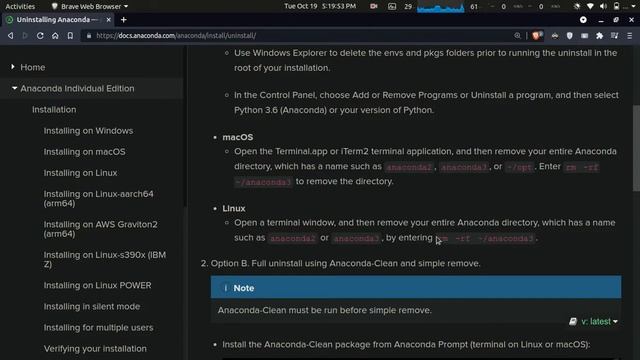Viewport: 640px width, 360px height.
Task: Open Brave main hamburger menu
Action: coord(629,36)
